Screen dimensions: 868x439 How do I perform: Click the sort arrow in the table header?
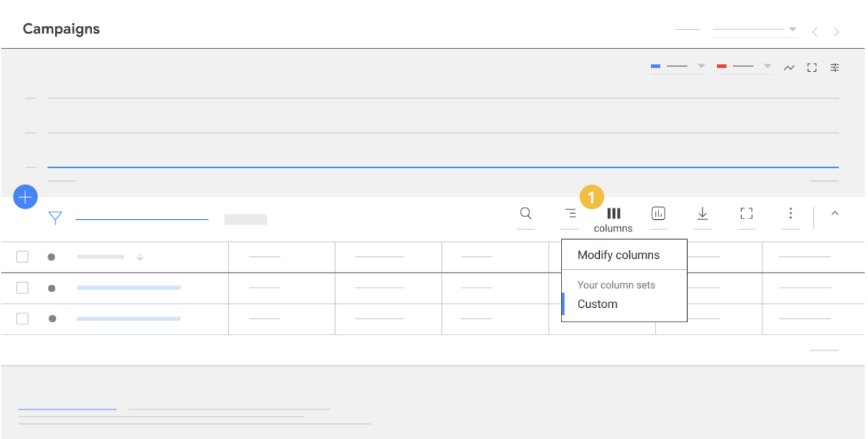click(140, 257)
